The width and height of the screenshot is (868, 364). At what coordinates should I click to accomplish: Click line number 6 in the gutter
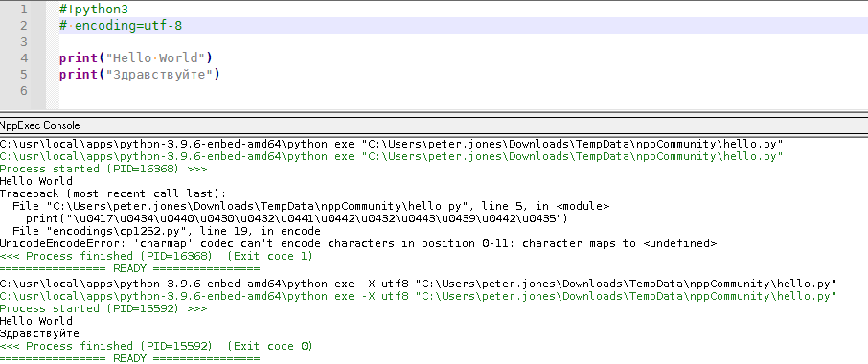(x=23, y=90)
